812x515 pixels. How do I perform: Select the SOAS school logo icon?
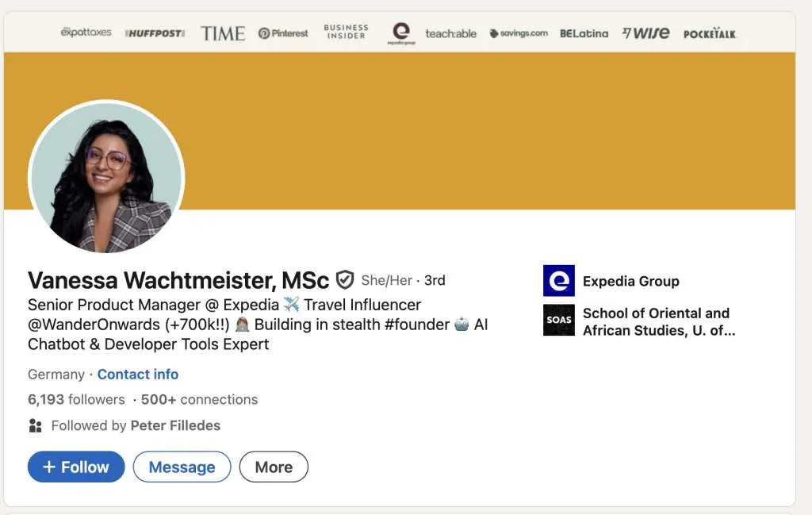pyautogui.click(x=558, y=321)
